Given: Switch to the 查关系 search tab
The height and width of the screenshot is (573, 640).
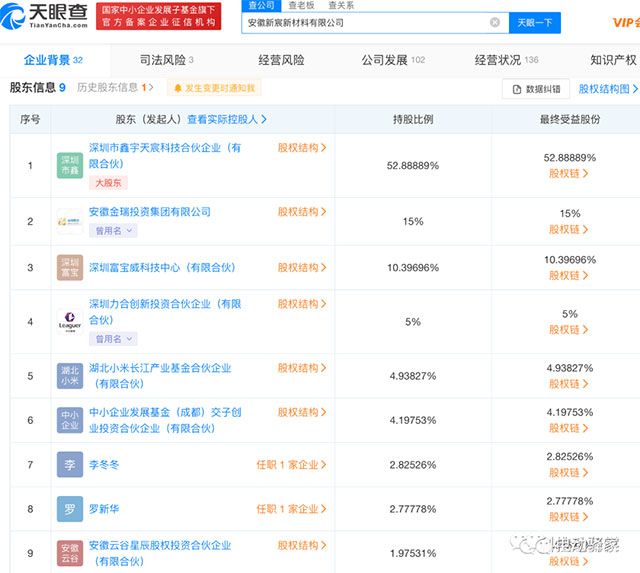Looking at the screenshot, I should (341, 5).
